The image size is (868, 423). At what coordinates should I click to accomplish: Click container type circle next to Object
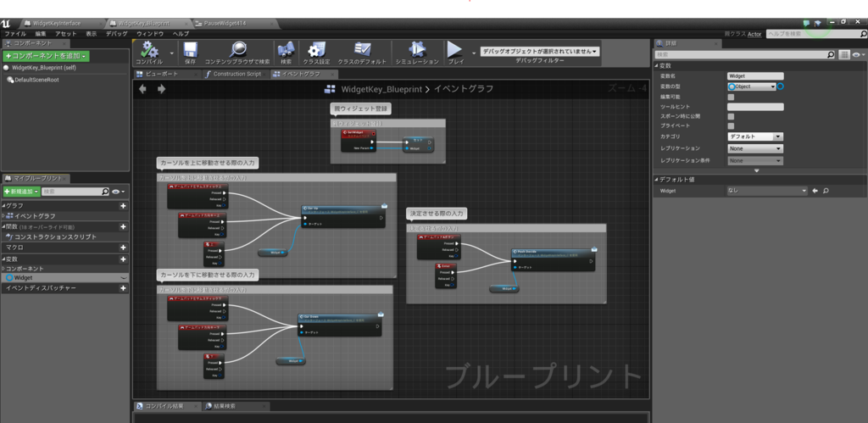(781, 86)
